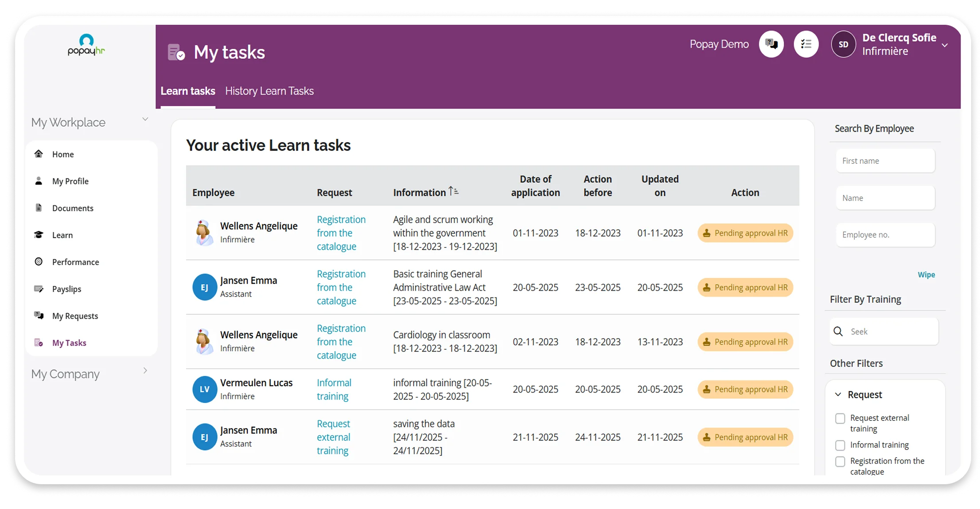This screenshot has height=509, width=980.
Task: Open Registration from the catalogue link for Cardiology row
Action: click(341, 342)
